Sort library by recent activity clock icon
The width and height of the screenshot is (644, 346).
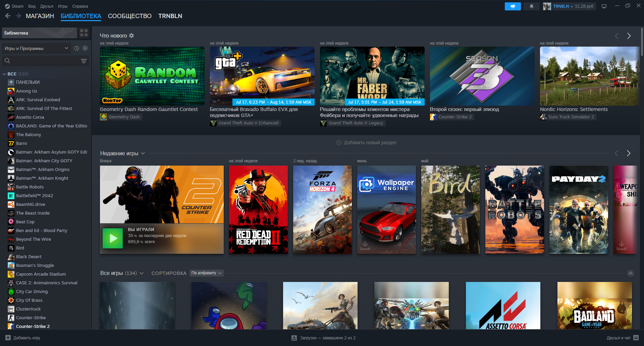pyautogui.click(x=76, y=48)
